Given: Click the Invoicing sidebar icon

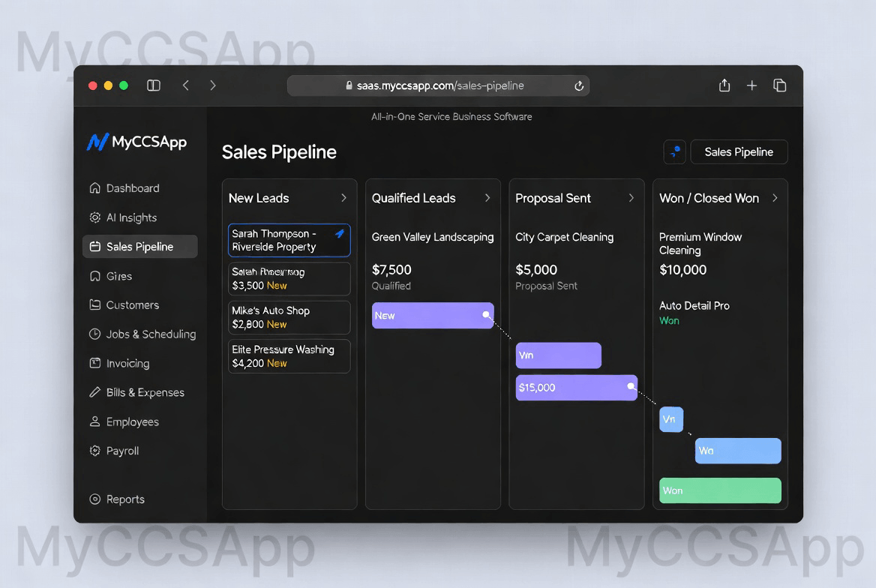Looking at the screenshot, I should point(95,363).
